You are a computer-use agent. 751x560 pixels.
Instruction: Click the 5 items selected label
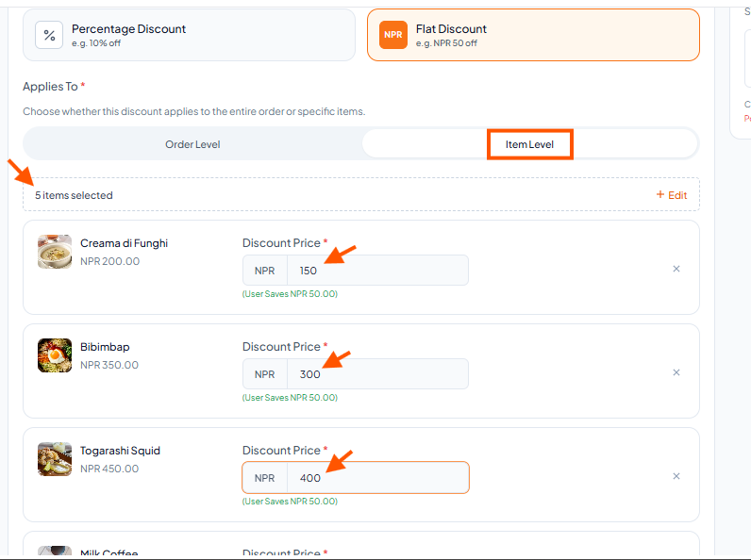tap(74, 195)
